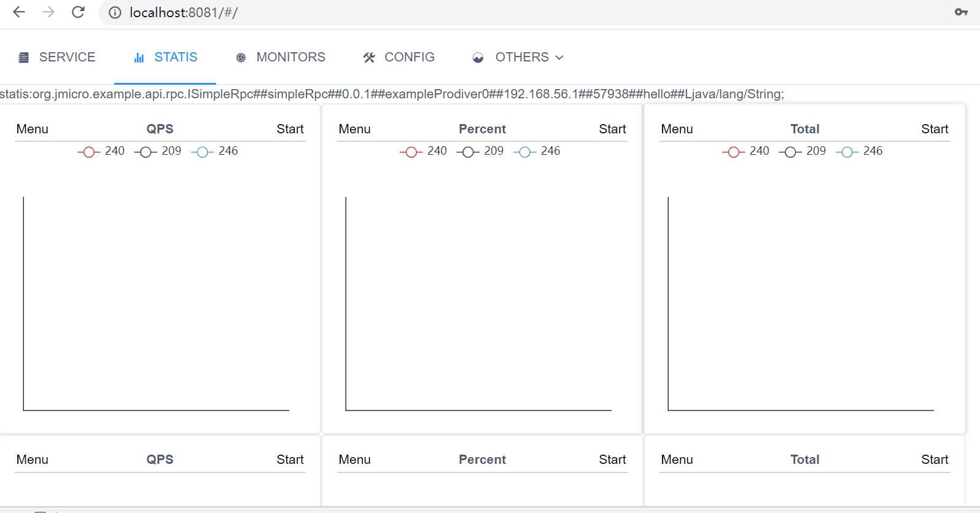Click the top Total panel title
980x513 pixels.
point(804,129)
